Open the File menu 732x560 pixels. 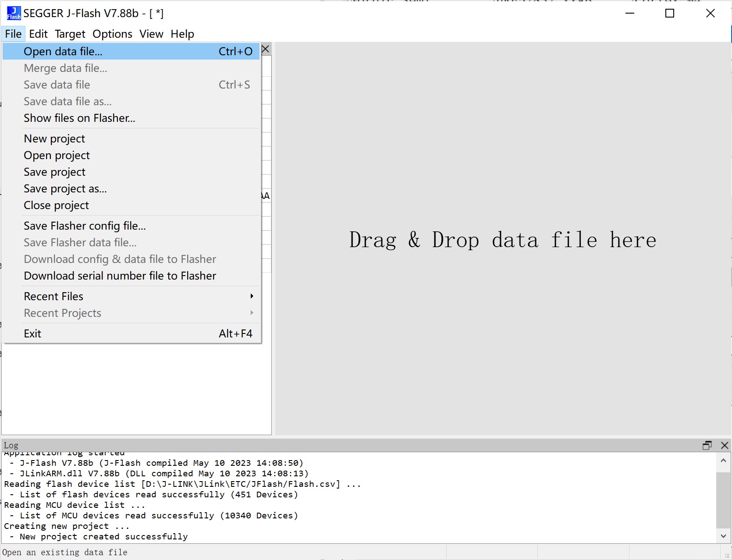pyautogui.click(x=13, y=34)
